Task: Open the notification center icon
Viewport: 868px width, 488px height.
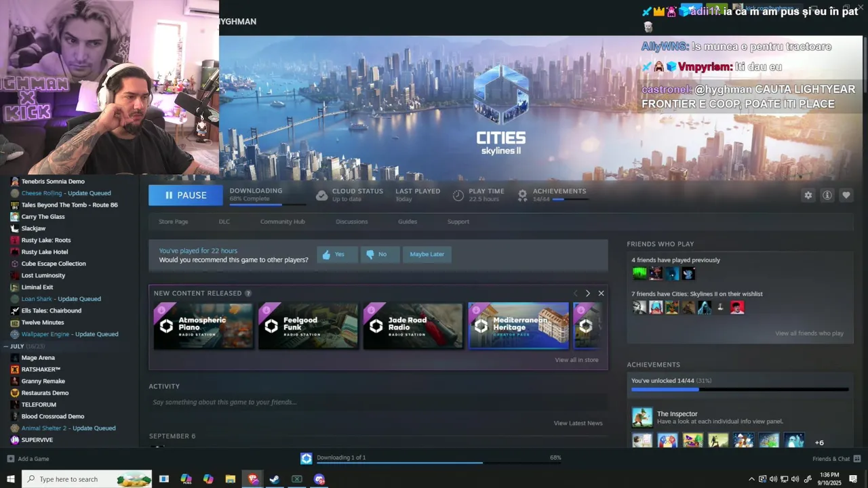Action: tap(853, 479)
